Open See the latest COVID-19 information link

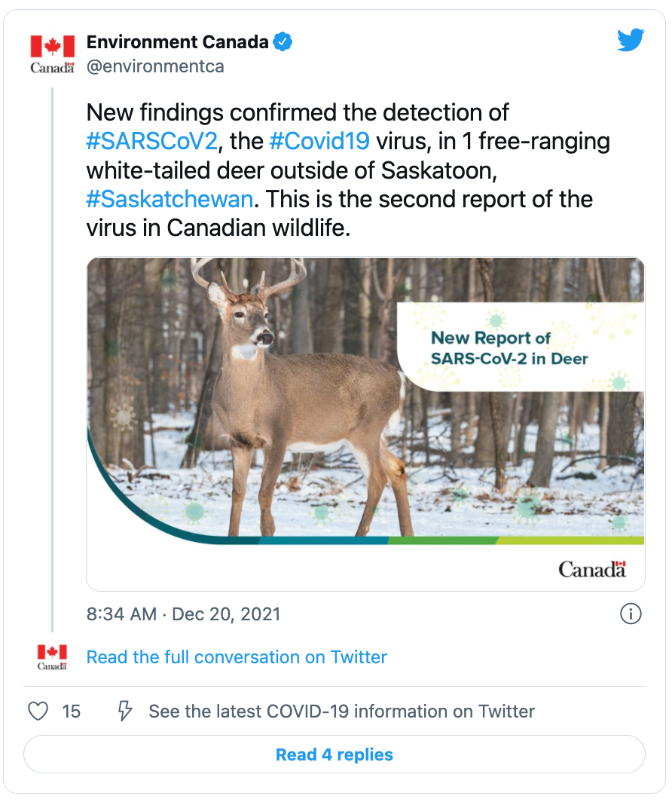(x=341, y=712)
